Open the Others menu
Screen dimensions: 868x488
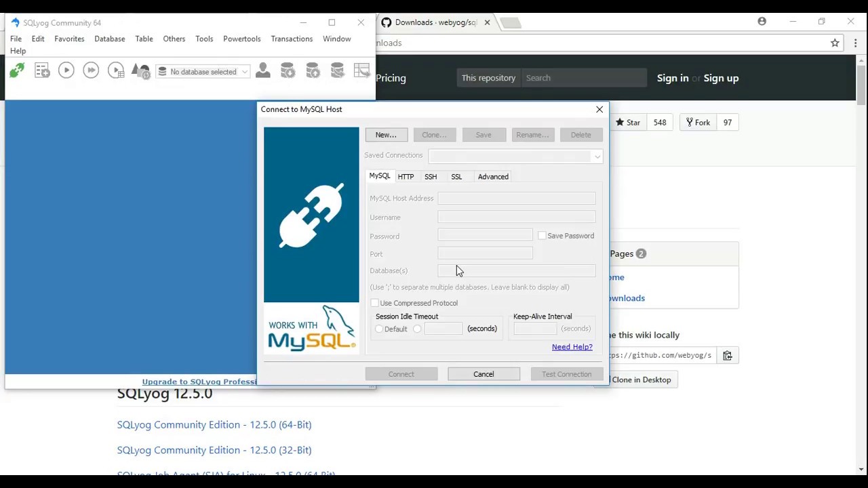(174, 39)
